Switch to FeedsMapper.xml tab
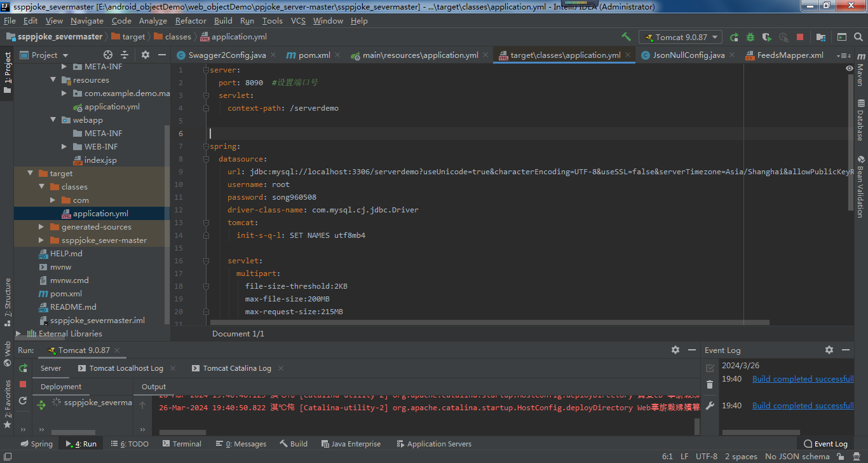 (x=790, y=55)
